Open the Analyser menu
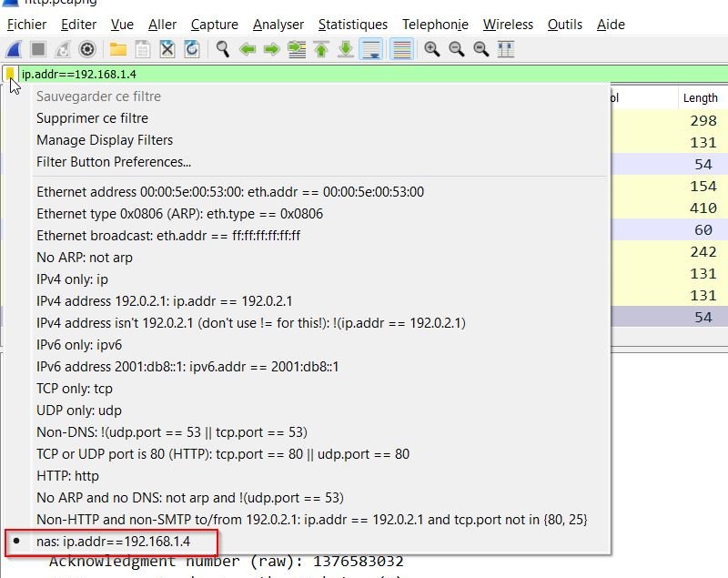This screenshot has height=578, width=728. pyautogui.click(x=278, y=25)
